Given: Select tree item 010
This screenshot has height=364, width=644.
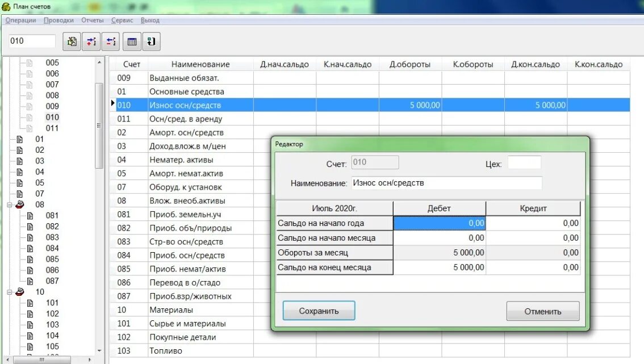Looking at the screenshot, I should [x=52, y=117].
